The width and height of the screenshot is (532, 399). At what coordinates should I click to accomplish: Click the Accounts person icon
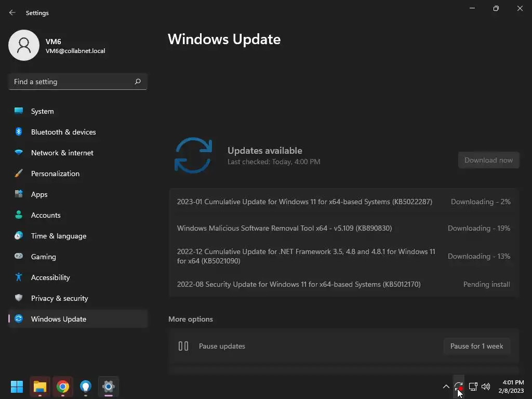coord(19,215)
